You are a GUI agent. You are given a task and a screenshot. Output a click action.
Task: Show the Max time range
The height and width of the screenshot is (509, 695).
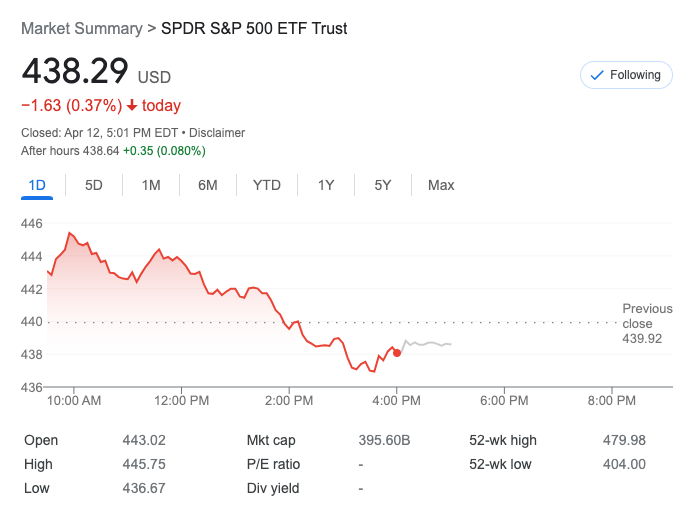pos(441,185)
